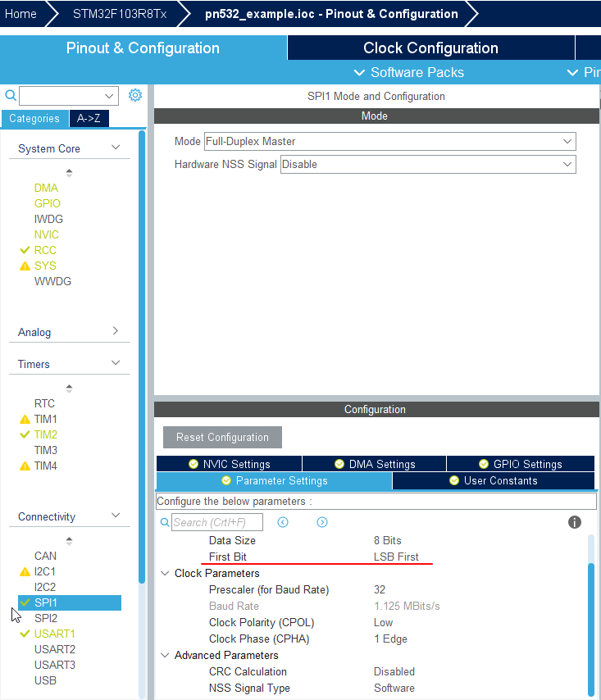Collapse the Timers category

click(116, 363)
